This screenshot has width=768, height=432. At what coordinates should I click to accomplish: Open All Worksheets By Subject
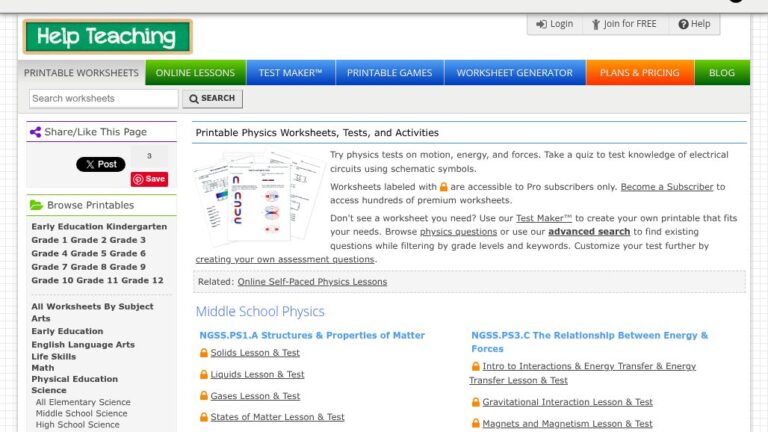point(93,307)
